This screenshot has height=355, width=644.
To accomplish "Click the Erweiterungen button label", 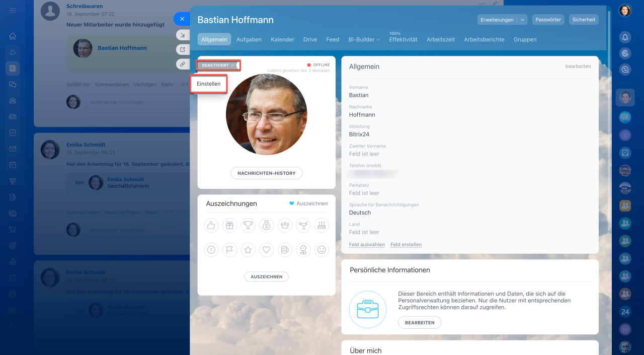I will click(x=497, y=20).
